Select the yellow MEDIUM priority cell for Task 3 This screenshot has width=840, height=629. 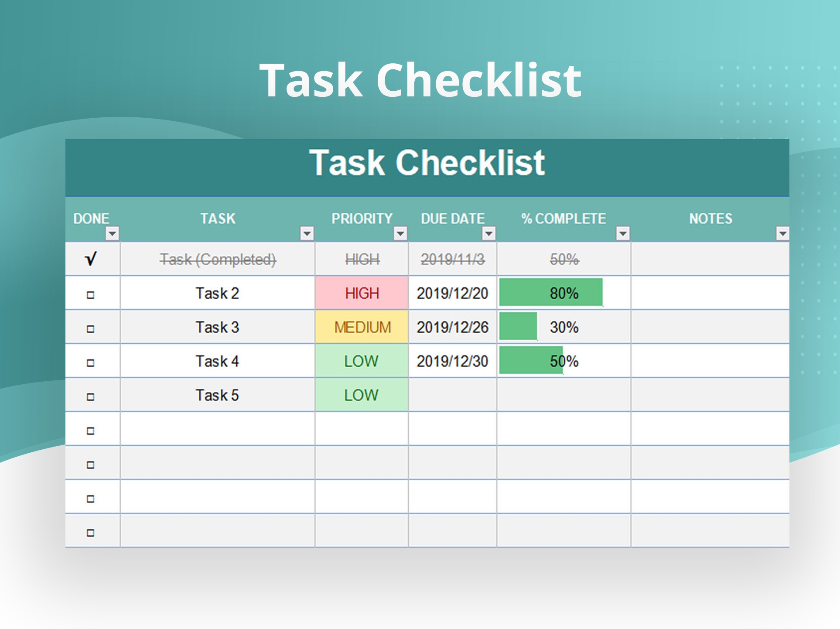362,328
